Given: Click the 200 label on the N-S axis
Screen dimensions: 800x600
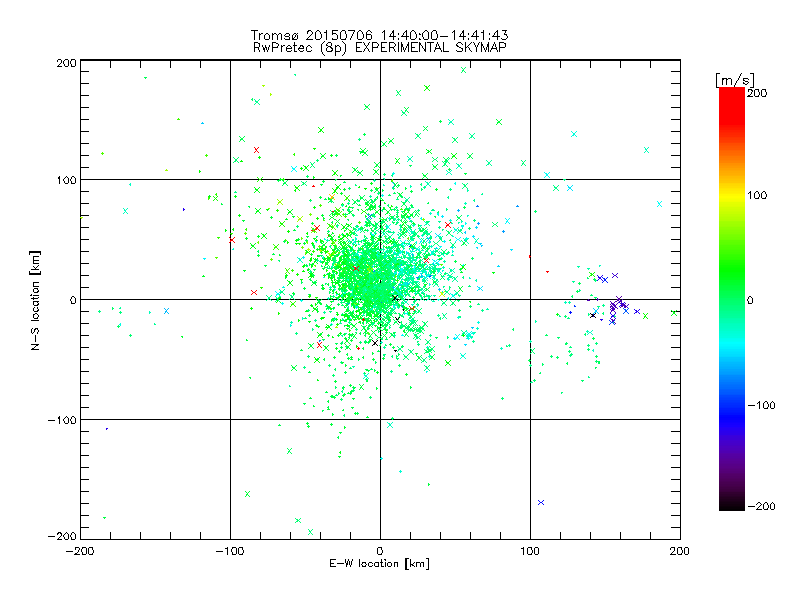Looking at the screenshot, I should point(66,63).
